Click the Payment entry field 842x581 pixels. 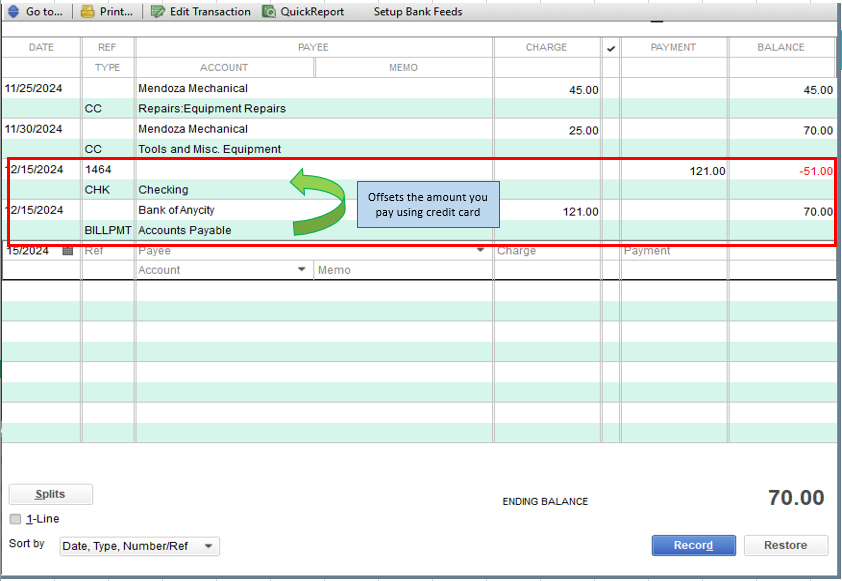674,250
